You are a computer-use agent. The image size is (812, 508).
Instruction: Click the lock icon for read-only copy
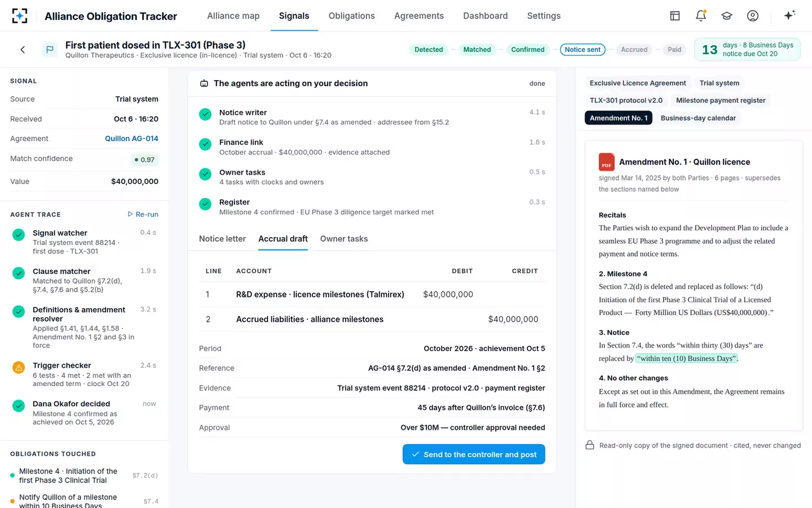tap(590, 445)
